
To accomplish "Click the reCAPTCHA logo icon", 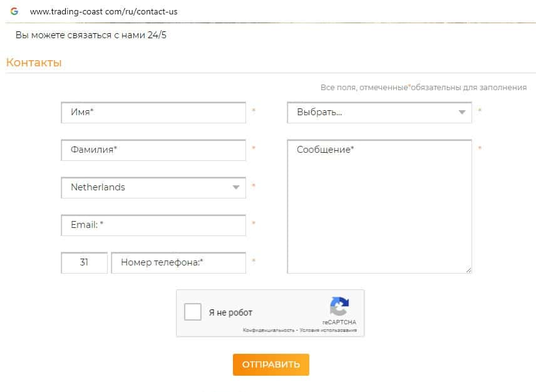I will point(339,307).
